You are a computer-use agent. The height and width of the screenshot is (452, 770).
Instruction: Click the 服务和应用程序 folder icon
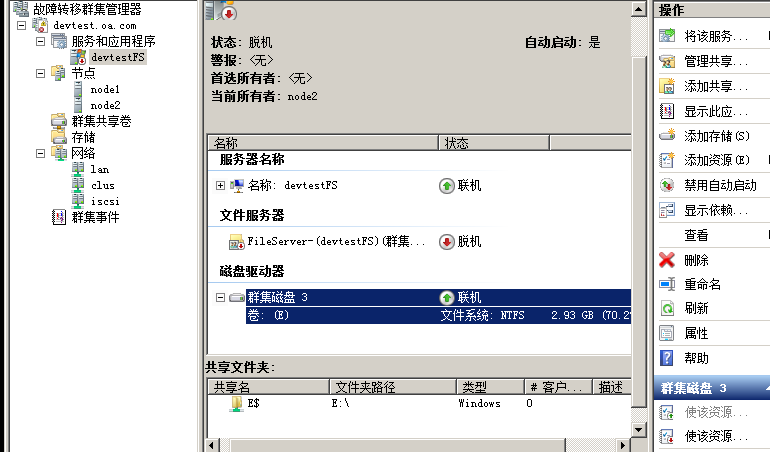(x=59, y=41)
